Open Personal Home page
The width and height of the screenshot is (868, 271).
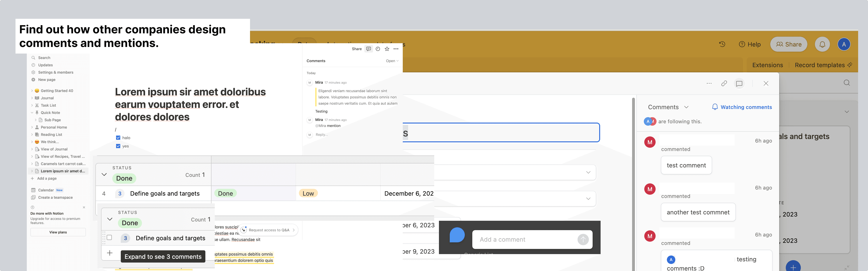[x=54, y=127]
